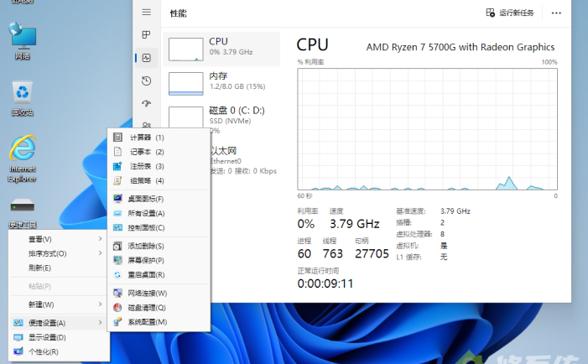Image resolution: width=588 pixels, height=364 pixels.
Task: Click the handle count value 27705
Action: 372,254
